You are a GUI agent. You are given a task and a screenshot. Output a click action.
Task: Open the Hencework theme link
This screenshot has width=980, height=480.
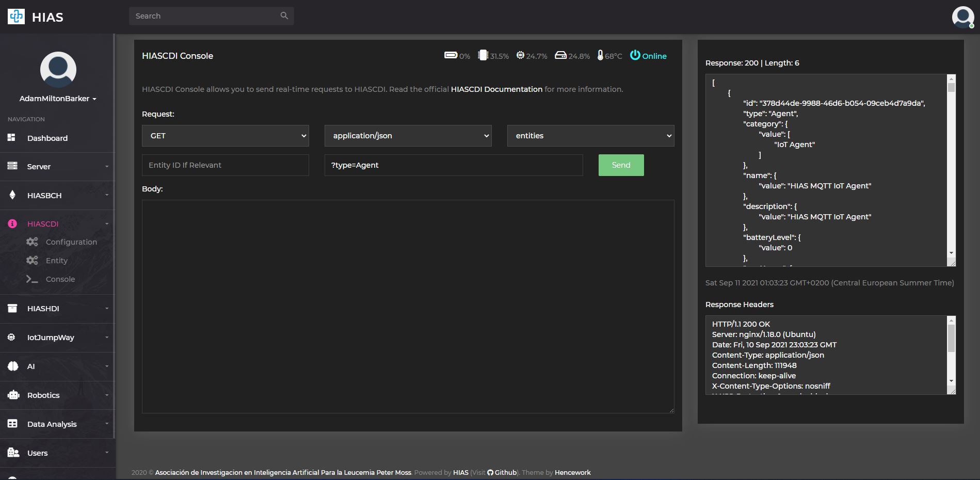[x=573, y=472]
